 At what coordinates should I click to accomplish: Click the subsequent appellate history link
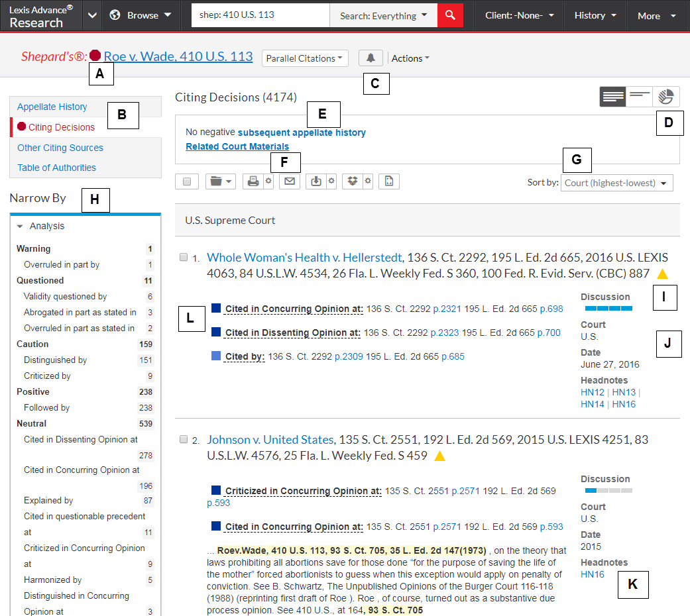click(302, 132)
